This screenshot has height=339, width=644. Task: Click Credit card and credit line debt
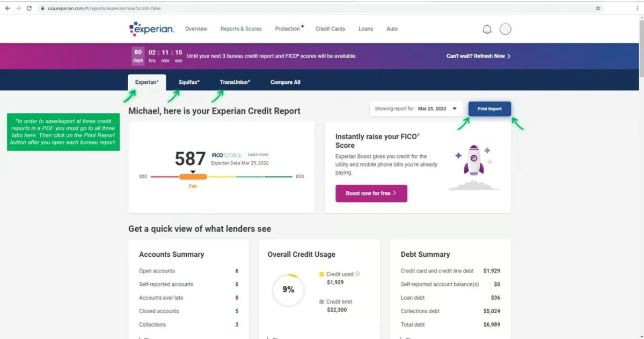[450, 271]
